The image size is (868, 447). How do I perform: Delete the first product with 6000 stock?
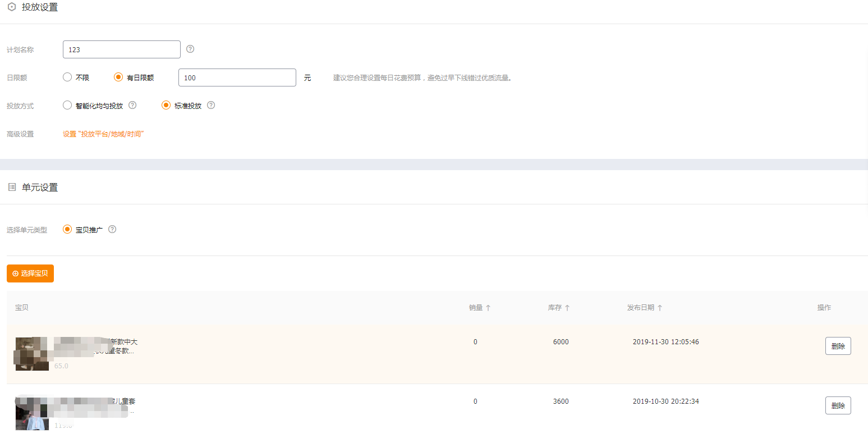coord(838,346)
